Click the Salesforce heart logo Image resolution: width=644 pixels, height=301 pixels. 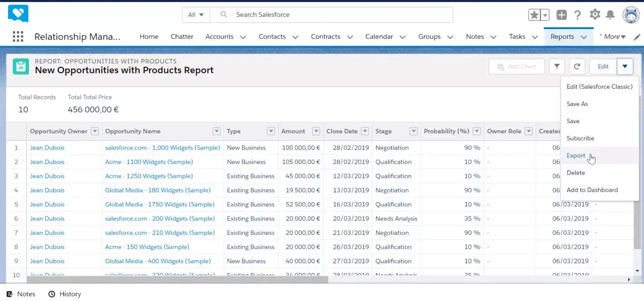[x=18, y=14]
